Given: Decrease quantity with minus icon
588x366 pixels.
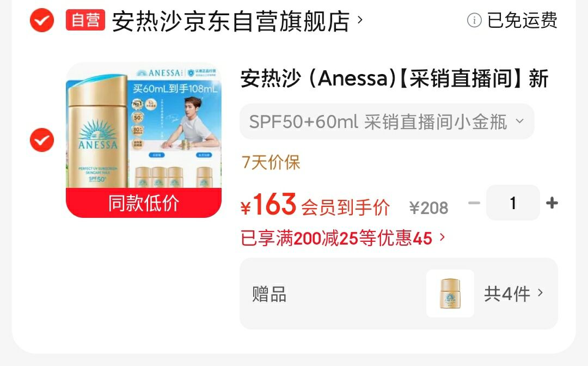Looking at the screenshot, I should [x=474, y=203].
